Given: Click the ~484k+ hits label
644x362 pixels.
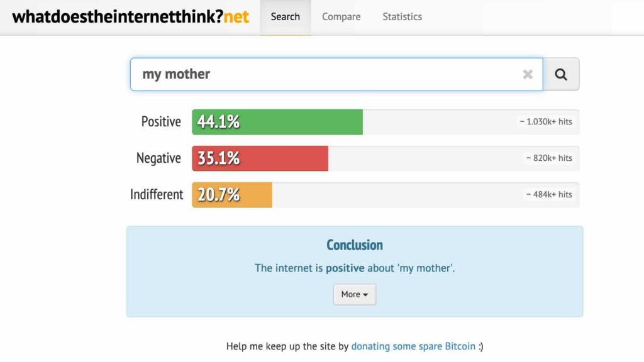Looking at the screenshot, I should 549,195.
